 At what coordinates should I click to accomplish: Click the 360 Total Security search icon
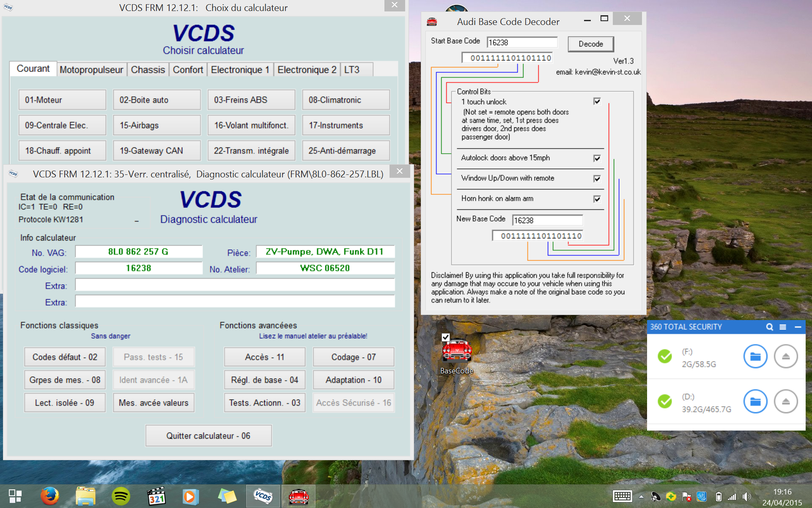coord(769,327)
